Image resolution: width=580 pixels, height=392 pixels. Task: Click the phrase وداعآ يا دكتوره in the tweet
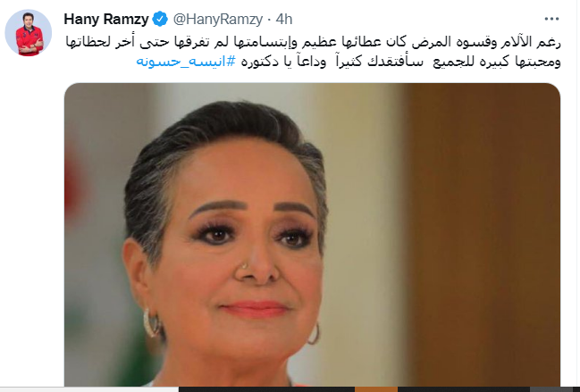pos(284,62)
